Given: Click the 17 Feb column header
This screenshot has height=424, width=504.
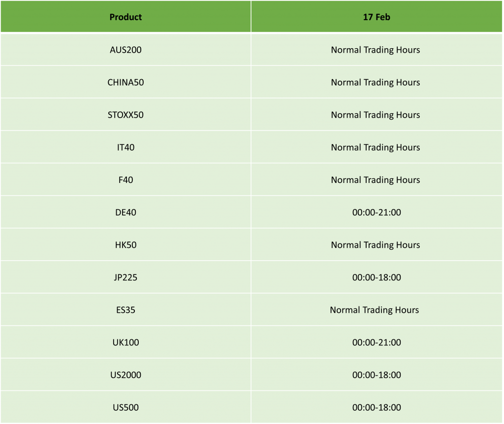Looking at the screenshot, I should click(377, 17).
